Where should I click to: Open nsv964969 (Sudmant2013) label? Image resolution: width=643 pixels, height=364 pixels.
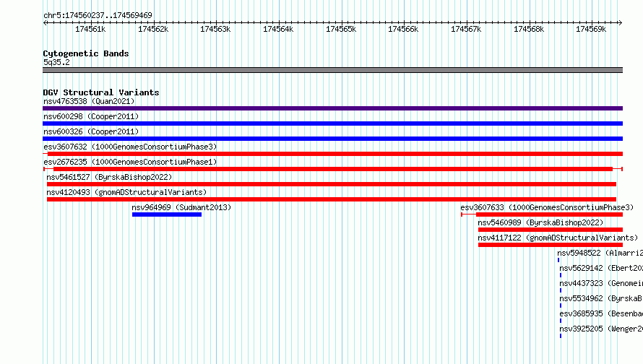pos(181,207)
